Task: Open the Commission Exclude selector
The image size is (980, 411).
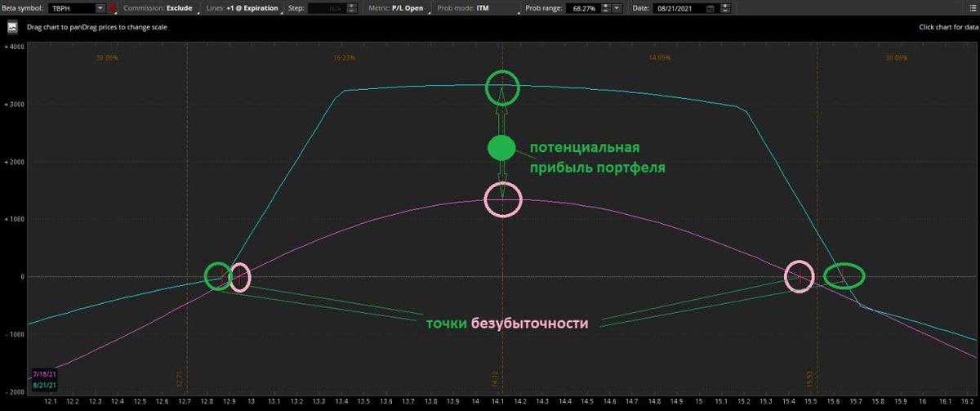Action: [x=159, y=8]
